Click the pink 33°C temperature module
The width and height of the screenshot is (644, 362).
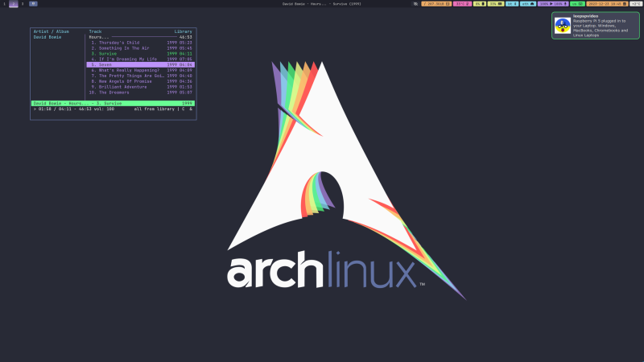(462, 4)
